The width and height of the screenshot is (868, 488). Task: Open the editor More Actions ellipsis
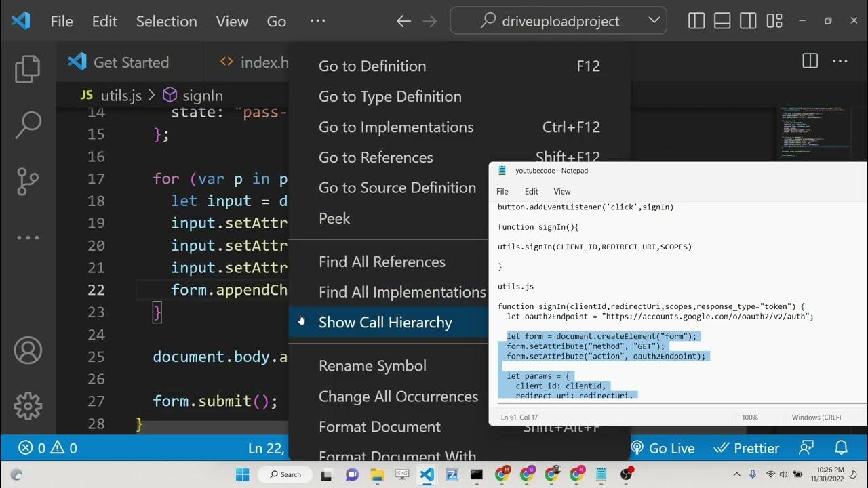click(840, 62)
